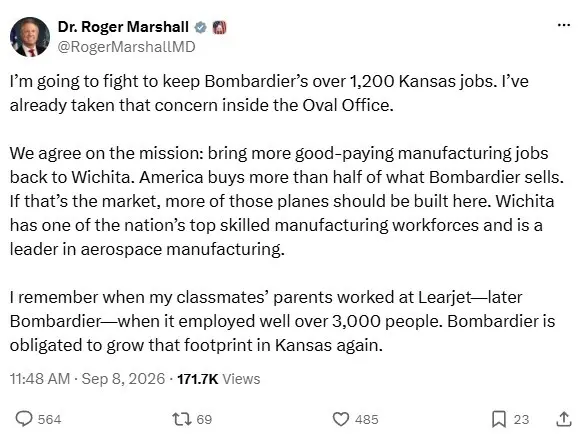Click the 564 replies count
The image size is (588, 434).
coord(50,419)
